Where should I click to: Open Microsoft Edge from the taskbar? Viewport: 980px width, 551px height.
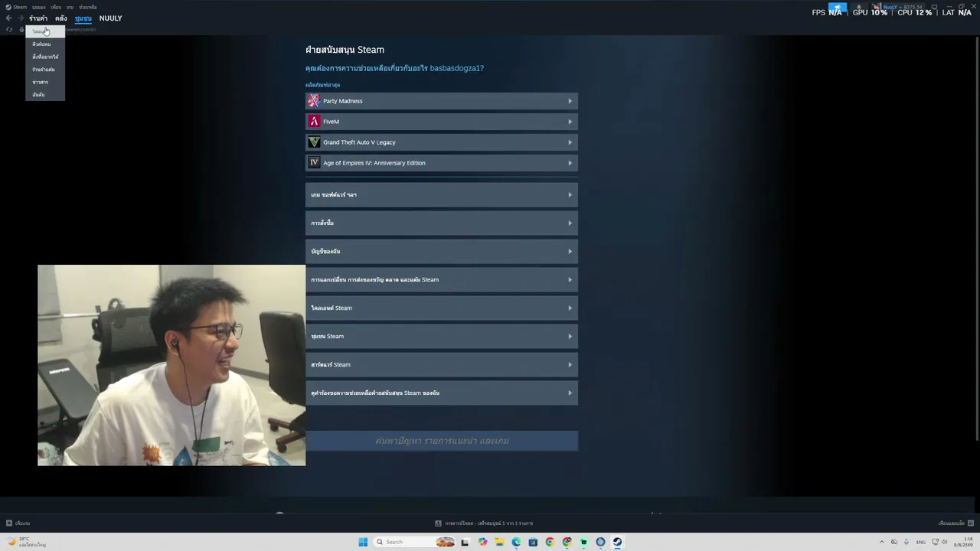[516, 542]
